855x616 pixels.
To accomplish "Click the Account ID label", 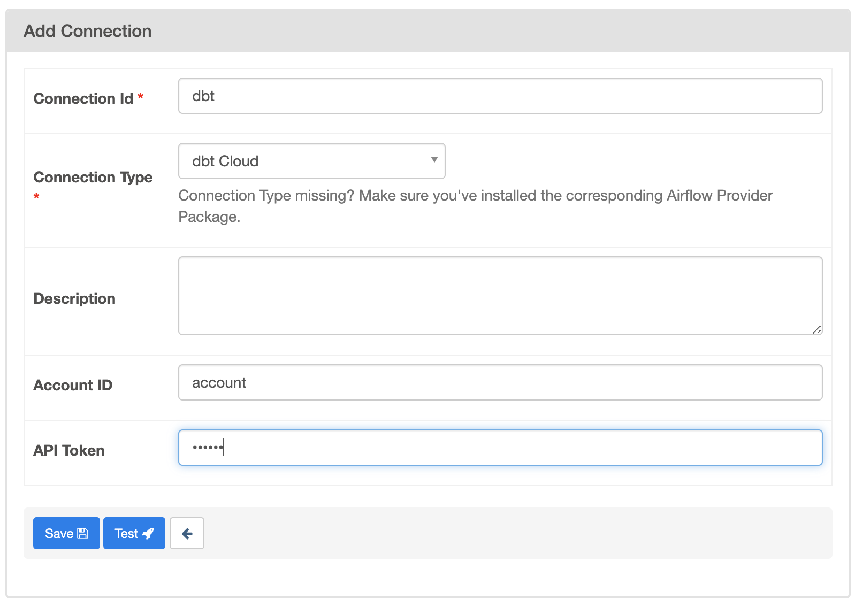I will [73, 385].
